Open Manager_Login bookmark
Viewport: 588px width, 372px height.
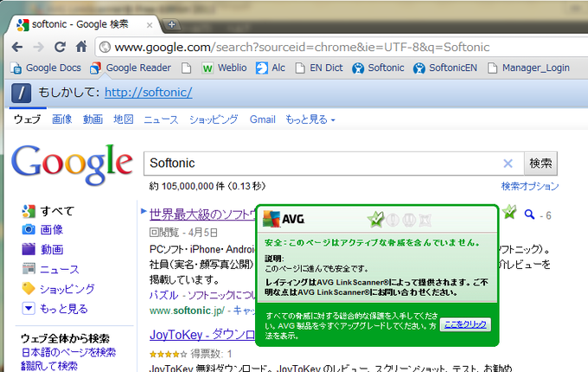click(528, 67)
